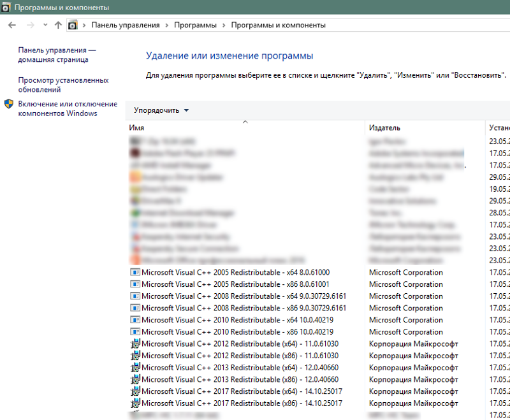Open the Упорядочить dropdown menu
Viewport: 510px width, 420px height.
pyautogui.click(x=161, y=110)
